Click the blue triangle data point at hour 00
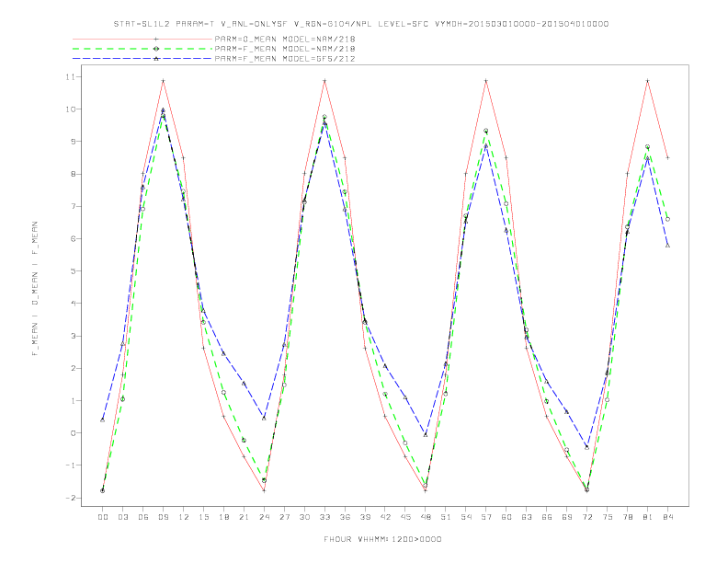 tap(103, 419)
